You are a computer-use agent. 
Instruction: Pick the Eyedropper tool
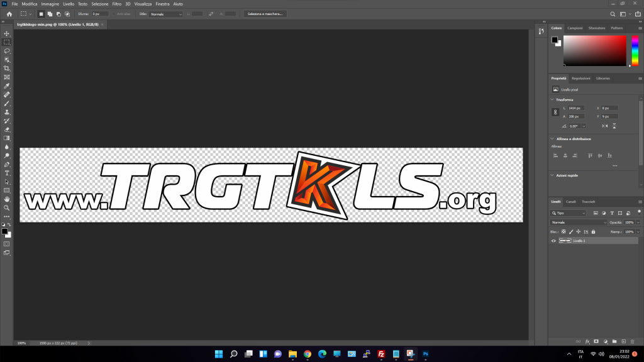tap(7, 85)
